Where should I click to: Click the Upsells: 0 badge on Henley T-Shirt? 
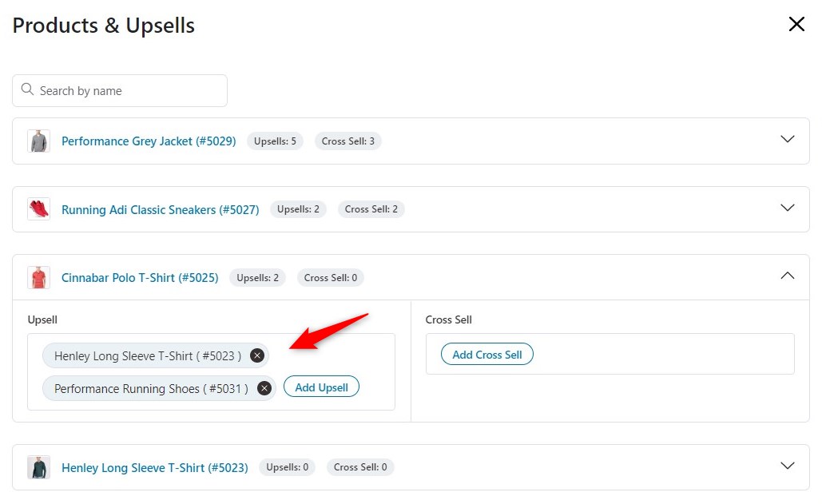tap(287, 466)
